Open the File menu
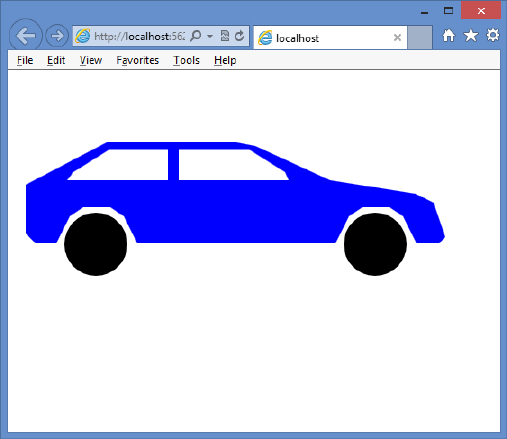The image size is (507, 439). point(25,60)
